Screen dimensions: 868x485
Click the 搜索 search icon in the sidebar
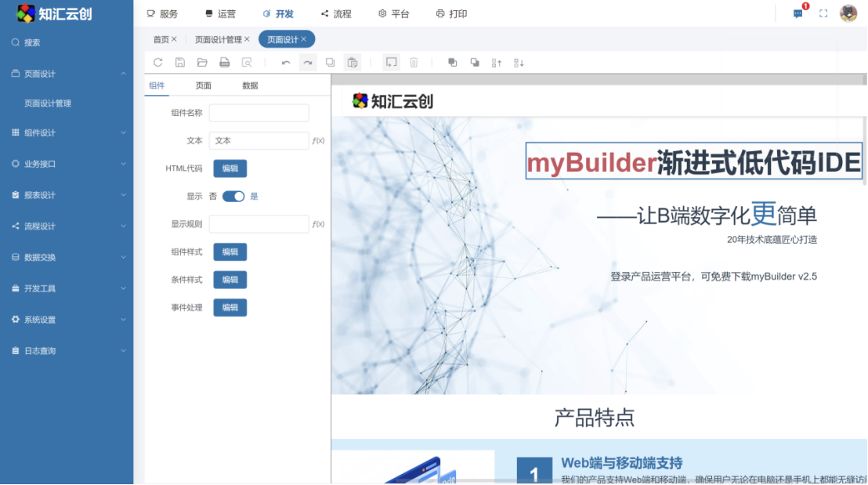coord(16,42)
